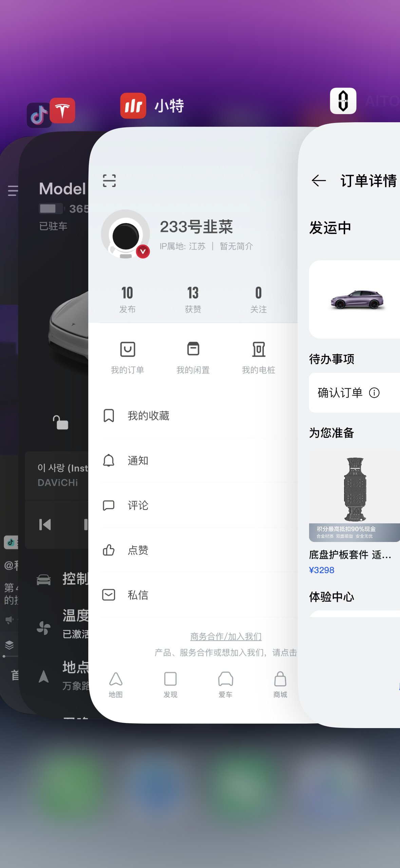The image size is (400, 868).
Task: Tap info icon next to 确认订单
Action: [374, 393]
